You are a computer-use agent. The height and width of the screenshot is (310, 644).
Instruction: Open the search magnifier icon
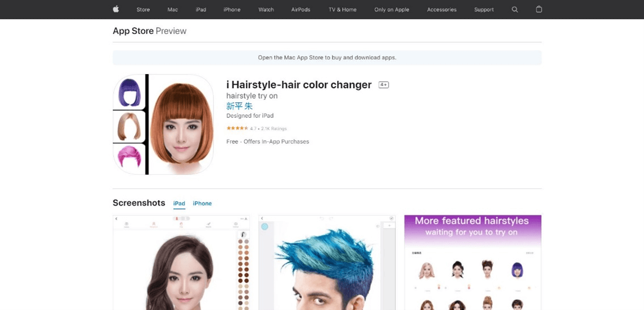515,10
